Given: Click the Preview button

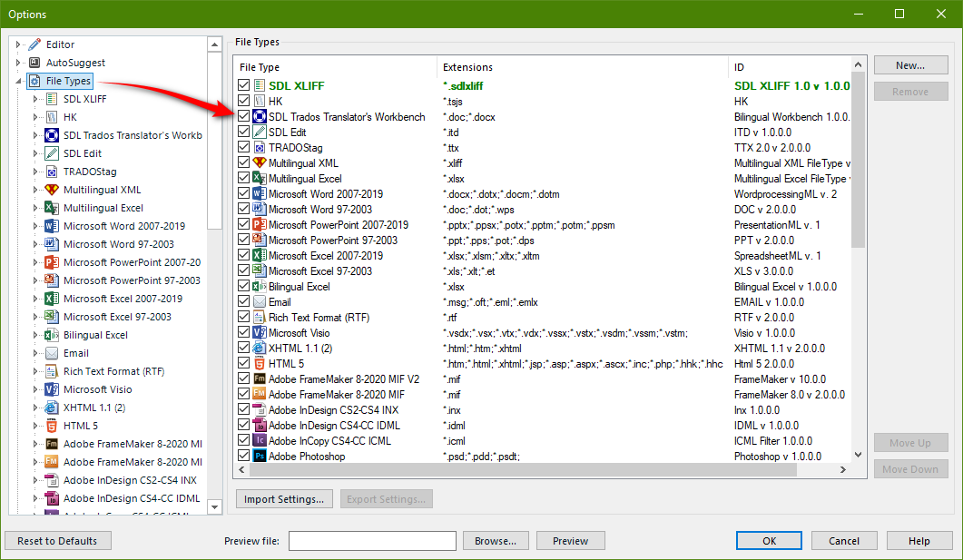Looking at the screenshot, I should pyautogui.click(x=571, y=541).
